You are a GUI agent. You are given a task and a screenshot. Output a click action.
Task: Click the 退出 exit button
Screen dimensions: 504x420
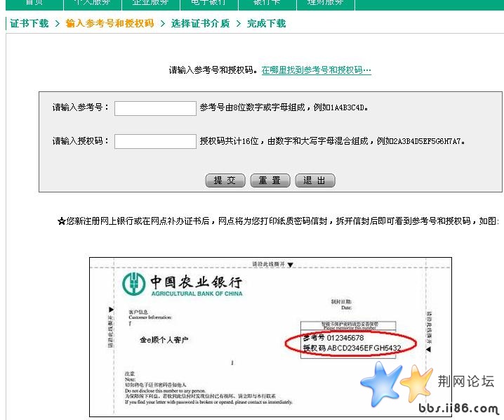[315, 181]
